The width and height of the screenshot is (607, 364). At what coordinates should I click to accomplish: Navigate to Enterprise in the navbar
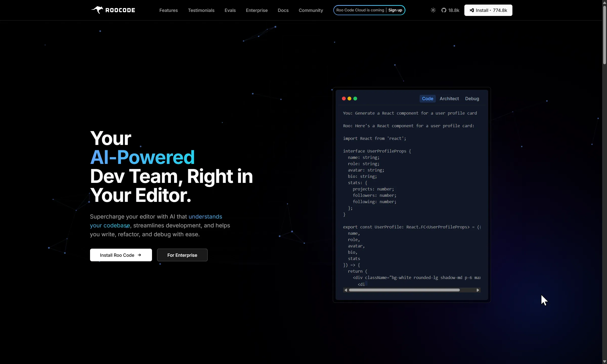click(x=257, y=10)
